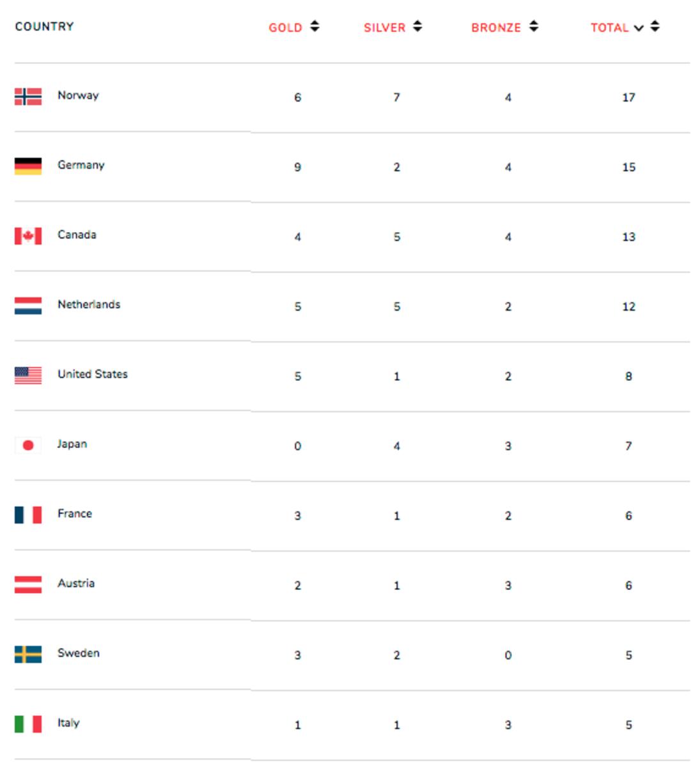The width and height of the screenshot is (700, 767).
Task: Click the Norway flag icon
Action: click(28, 97)
